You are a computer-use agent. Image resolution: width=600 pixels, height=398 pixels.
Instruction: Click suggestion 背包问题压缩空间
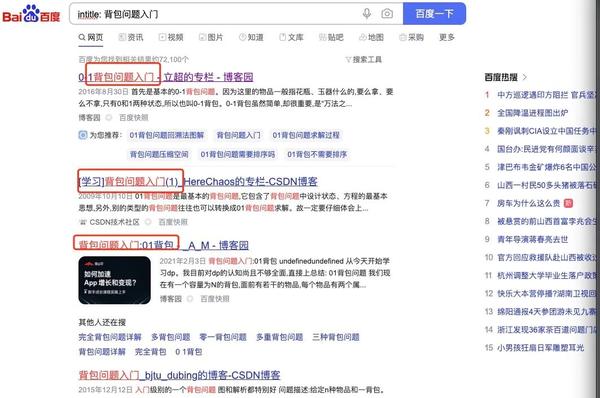pos(159,154)
